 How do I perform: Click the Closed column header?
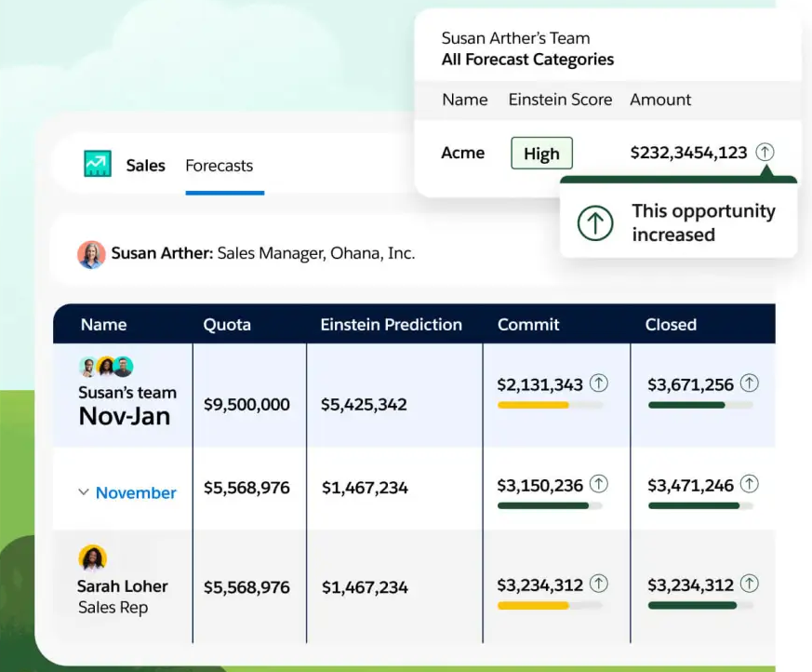[x=671, y=324]
